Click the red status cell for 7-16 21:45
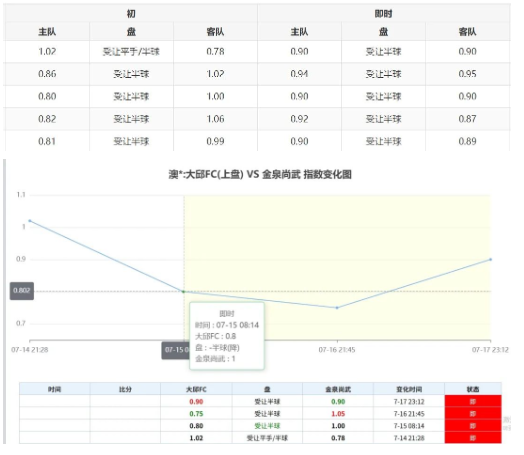This screenshot has height=455, width=524. click(x=473, y=414)
